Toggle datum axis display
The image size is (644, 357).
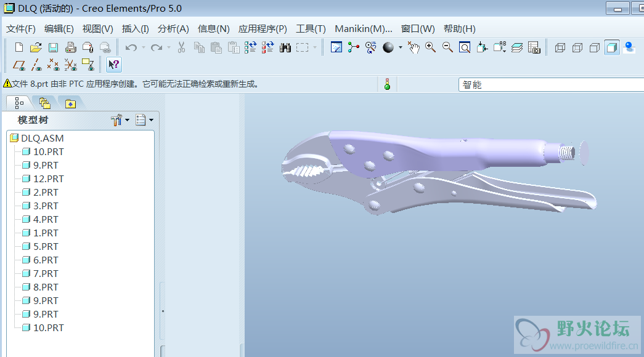pyautogui.click(x=36, y=65)
